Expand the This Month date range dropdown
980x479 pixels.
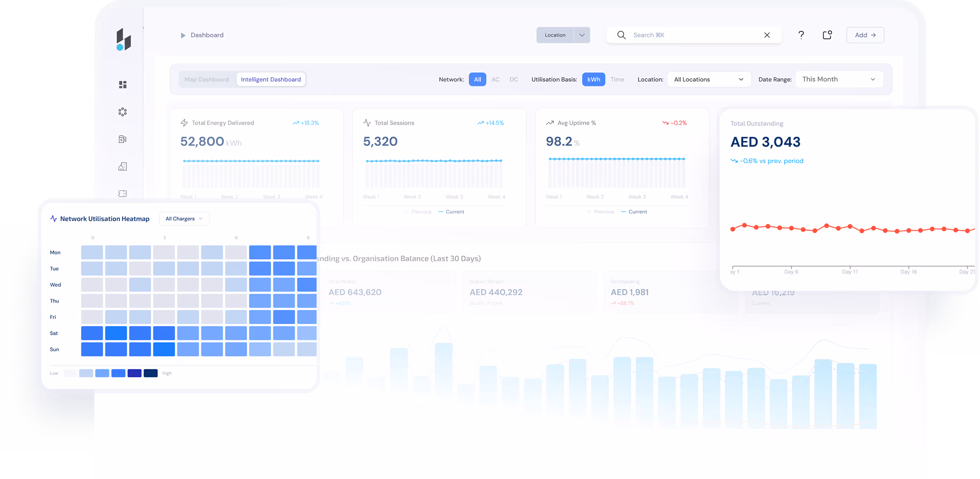click(839, 80)
